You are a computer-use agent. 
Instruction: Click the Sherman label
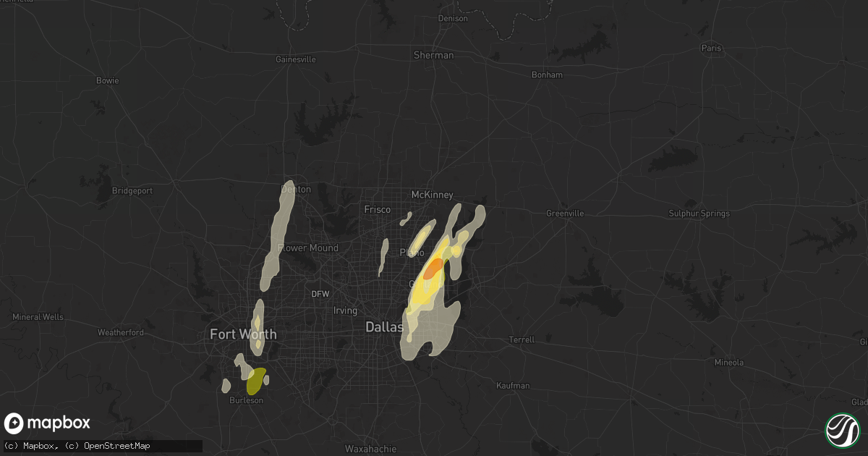point(433,55)
